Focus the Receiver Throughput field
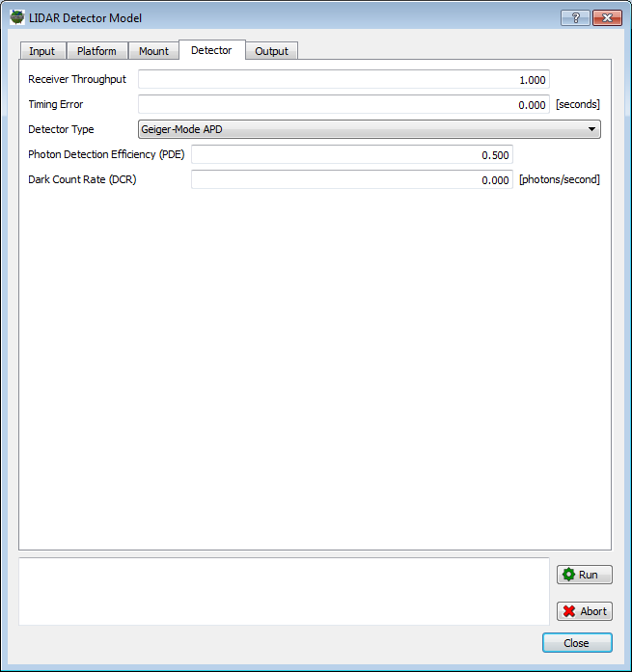 click(343, 80)
